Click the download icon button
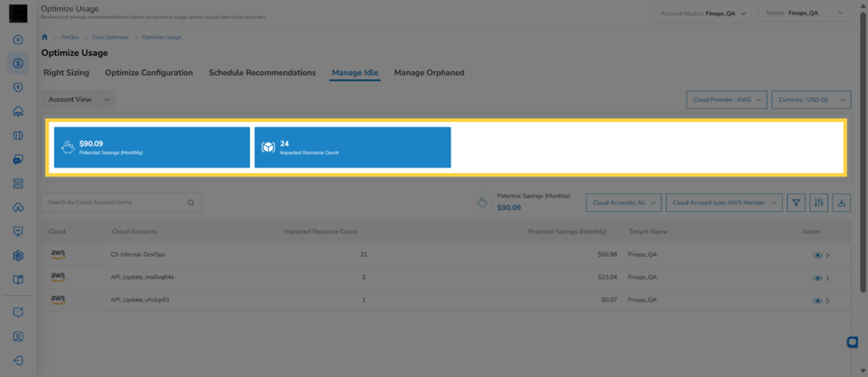Screen dimensions: 868x377 pyautogui.click(x=841, y=202)
